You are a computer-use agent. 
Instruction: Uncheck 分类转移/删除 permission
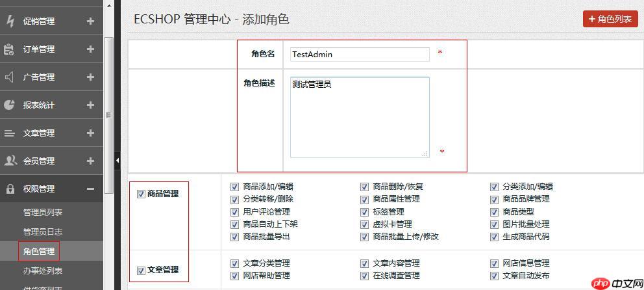[x=234, y=200]
